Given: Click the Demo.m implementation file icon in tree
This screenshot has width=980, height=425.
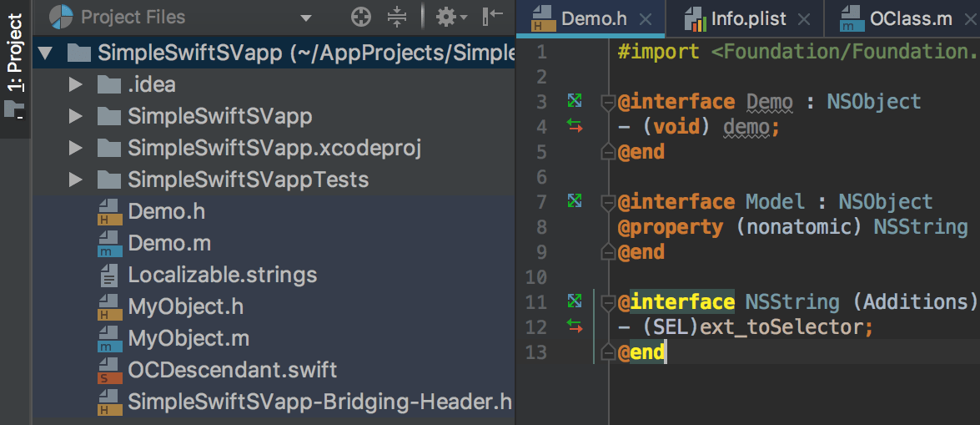Looking at the screenshot, I should coord(109,244).
